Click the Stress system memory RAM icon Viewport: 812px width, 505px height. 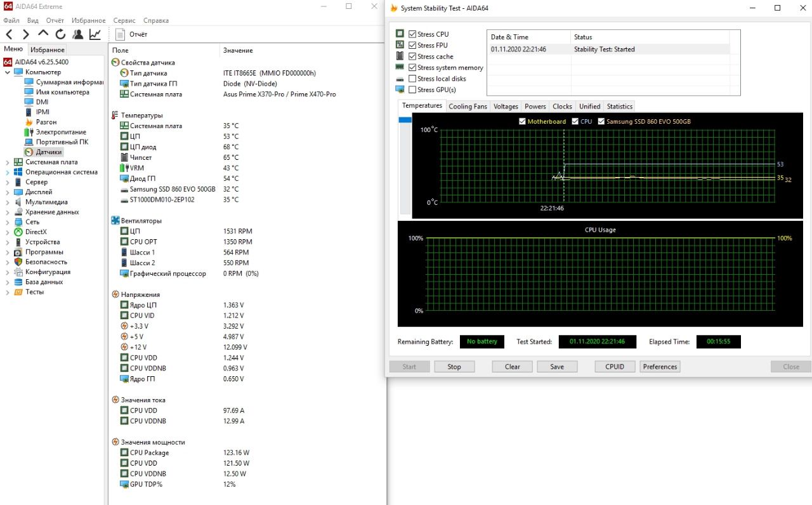[400, 67]
